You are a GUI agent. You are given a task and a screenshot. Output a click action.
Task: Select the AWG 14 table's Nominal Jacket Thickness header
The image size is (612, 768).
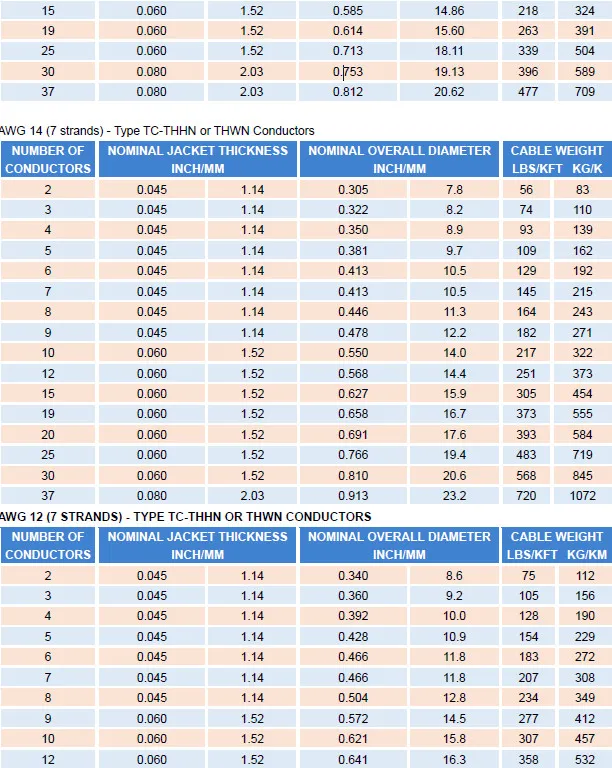[x=197, y=159]
